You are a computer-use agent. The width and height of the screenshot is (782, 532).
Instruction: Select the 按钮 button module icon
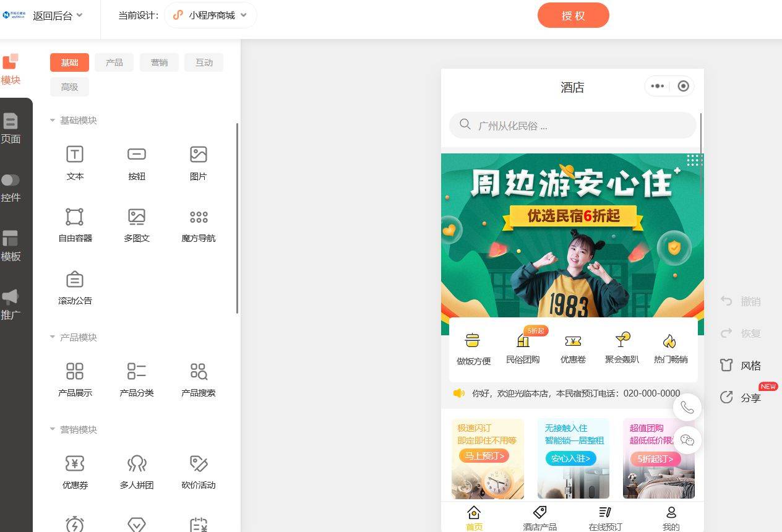tap(136, 155)
